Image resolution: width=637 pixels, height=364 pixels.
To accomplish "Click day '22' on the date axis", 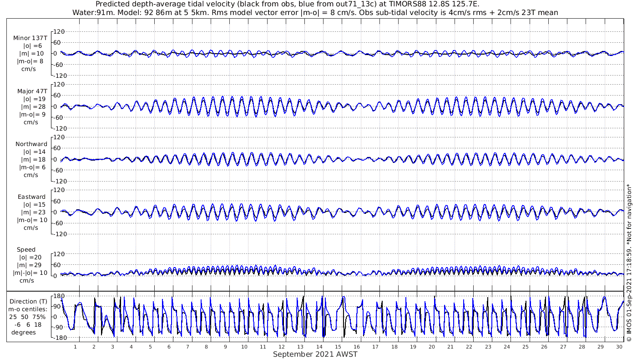I will [x=469, y=347].
